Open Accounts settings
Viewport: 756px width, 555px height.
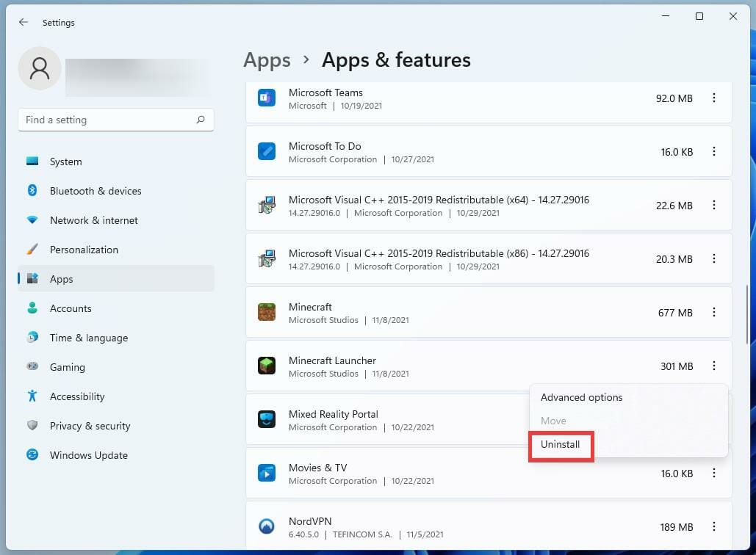pyautogui.click(x=116, y=308)
